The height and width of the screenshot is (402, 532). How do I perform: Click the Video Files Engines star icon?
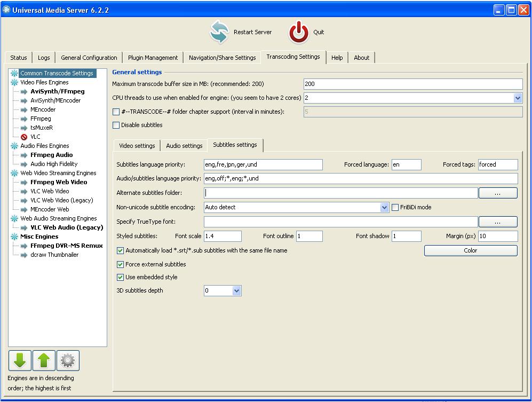point(14,82)
